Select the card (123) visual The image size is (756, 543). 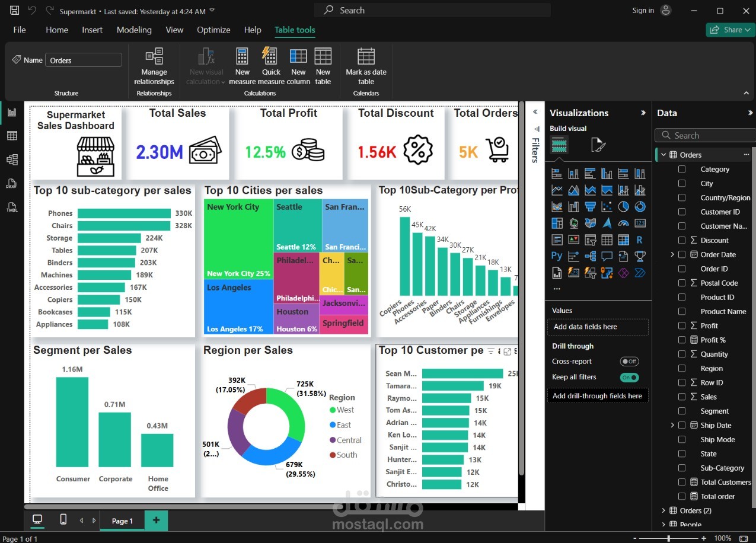[x=640, y=223]
